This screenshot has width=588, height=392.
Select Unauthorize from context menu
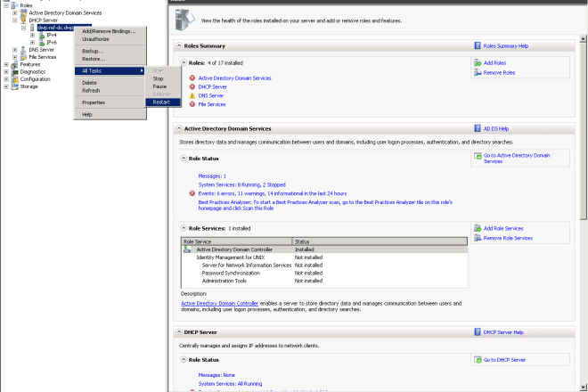(x=110, y=39)
